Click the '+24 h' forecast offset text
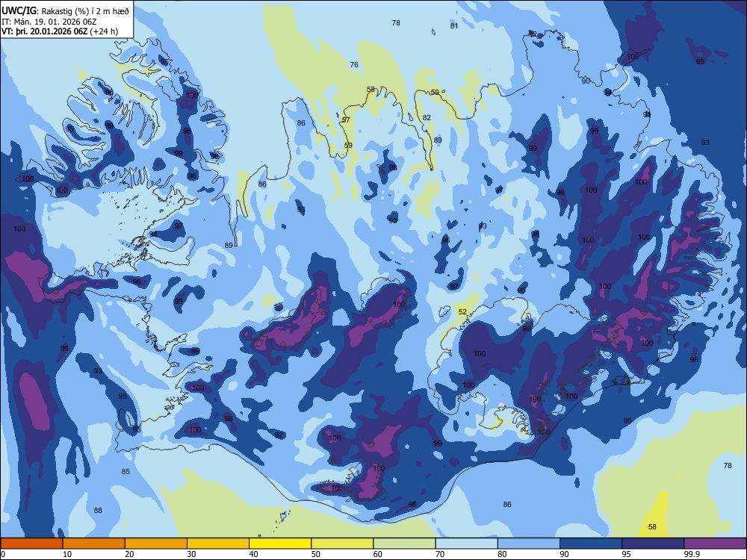 (104, 31)
